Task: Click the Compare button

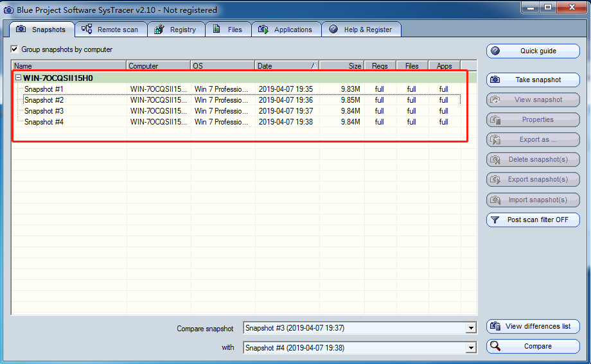Action: point(533,346)
